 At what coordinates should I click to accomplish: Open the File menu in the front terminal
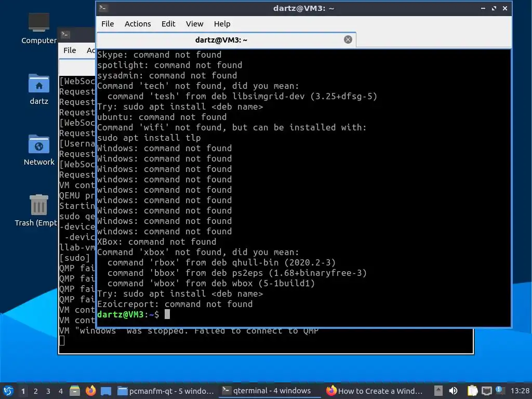tap(108, 24)
